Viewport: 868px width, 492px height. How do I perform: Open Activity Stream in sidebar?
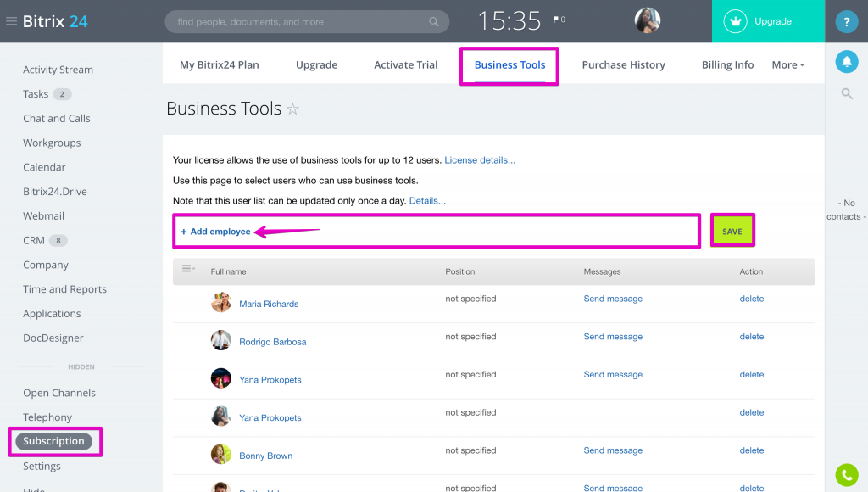[x=58, y=70]
